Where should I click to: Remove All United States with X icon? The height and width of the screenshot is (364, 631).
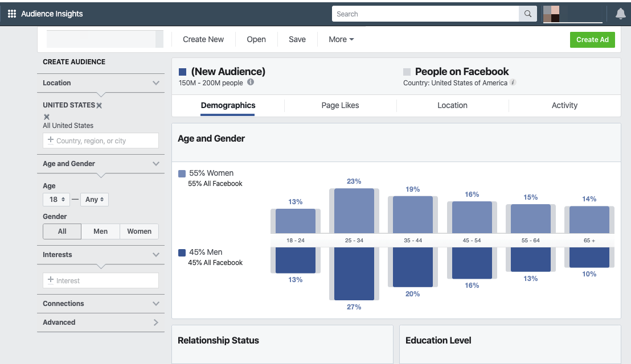[x=47, y=117]
